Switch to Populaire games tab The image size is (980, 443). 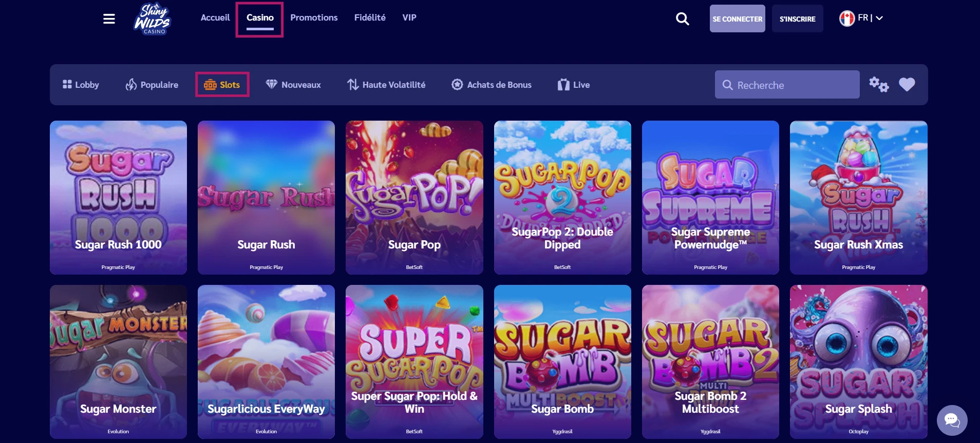tap(152, 85)
